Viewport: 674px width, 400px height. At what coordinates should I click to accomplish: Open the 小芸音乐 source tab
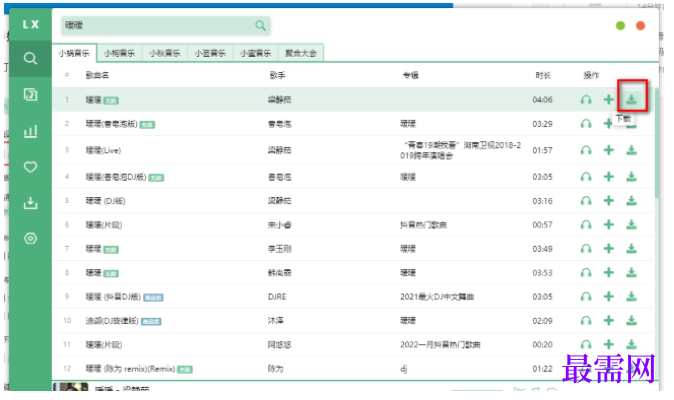click(210, 53)
